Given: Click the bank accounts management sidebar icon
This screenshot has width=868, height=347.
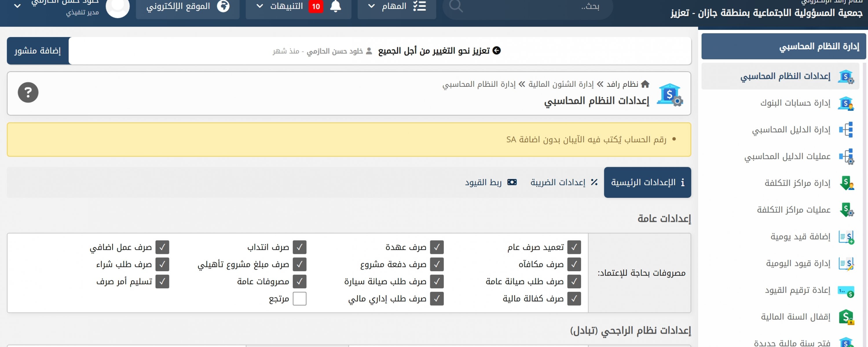Looking at the screenshot, I should pyautogui.click(x=846, y=103).
